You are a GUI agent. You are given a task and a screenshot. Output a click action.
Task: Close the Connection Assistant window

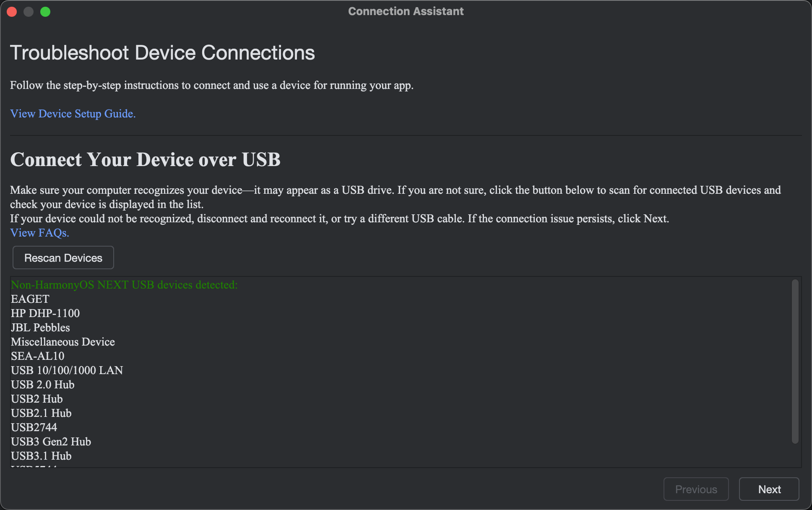[x=12, y=12]
